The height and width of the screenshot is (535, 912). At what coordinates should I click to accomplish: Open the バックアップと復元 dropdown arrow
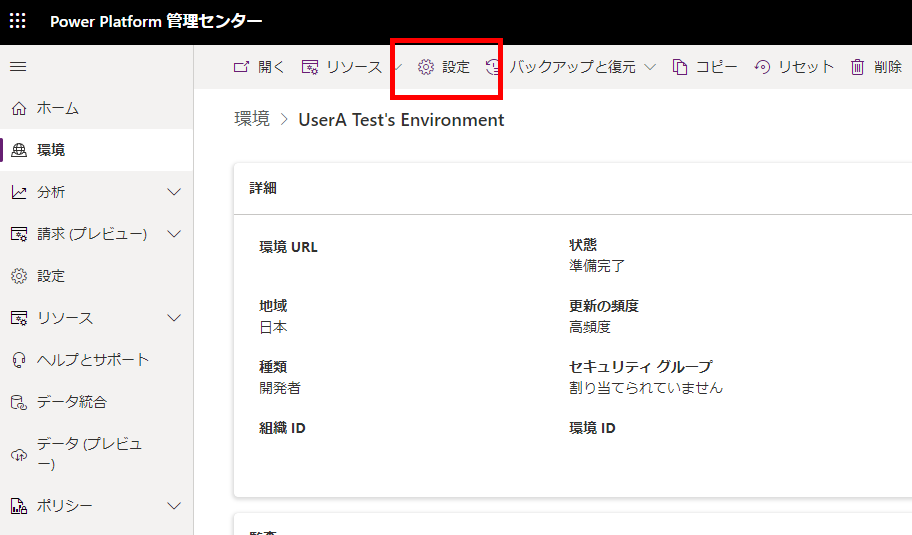click(650, 67)
